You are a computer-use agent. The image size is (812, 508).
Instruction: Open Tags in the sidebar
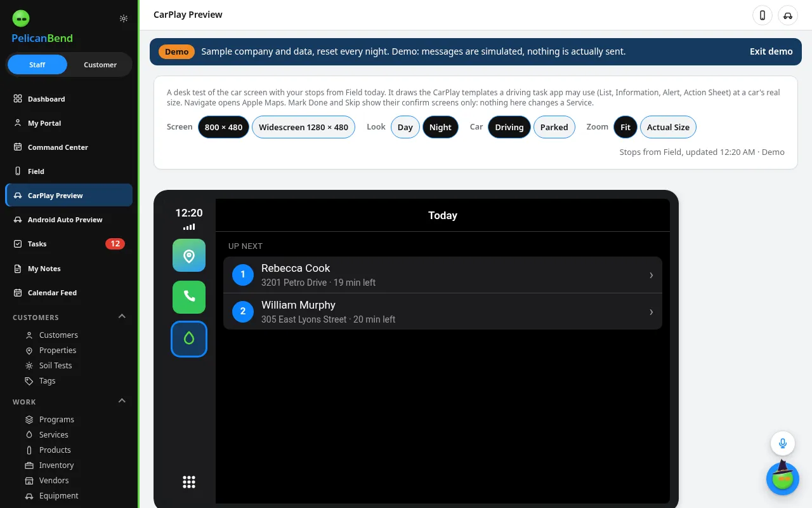(x=47, y=381)
